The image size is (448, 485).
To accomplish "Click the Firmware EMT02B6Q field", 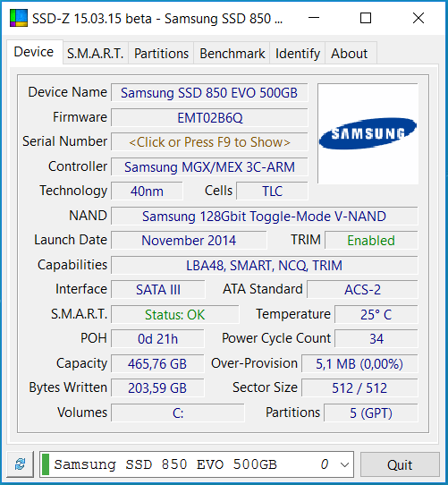I will click(209, 117).
